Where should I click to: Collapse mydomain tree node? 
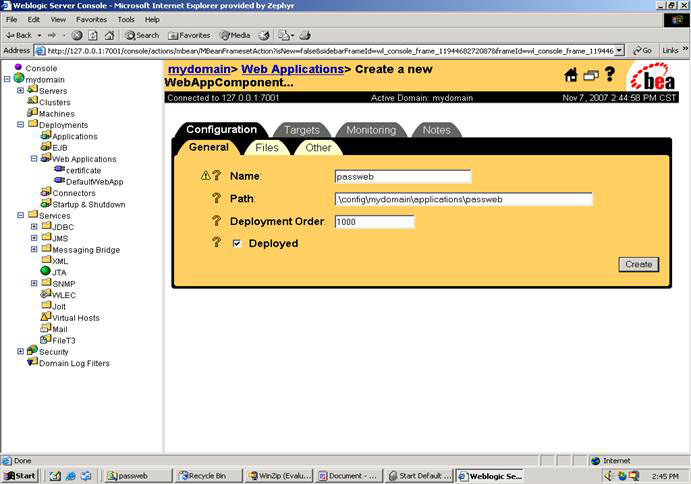(x=7, y=79)
